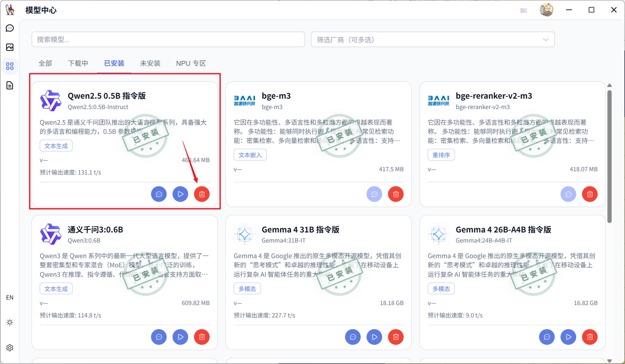Click the BAAI logo on bge-reranker-v2-m3 card
Image resolution: width=625 pixels, height=364 pixels.
coord(438,101)
